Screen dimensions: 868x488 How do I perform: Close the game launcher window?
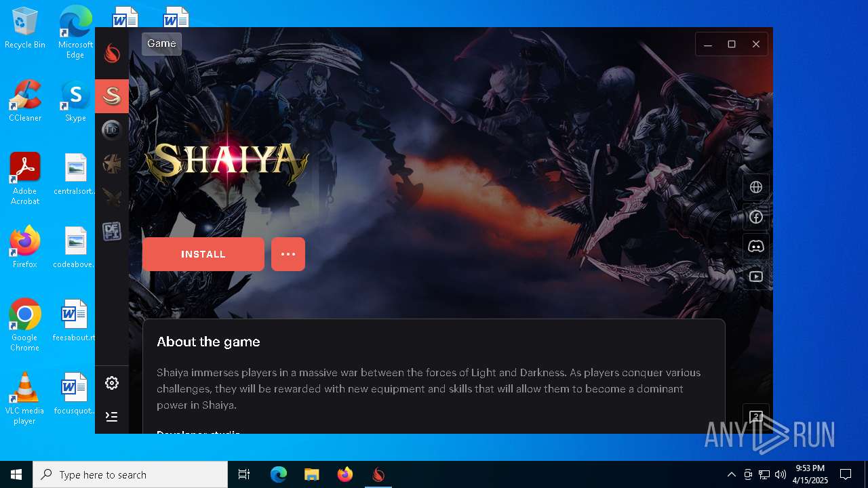tap(755, 44)
